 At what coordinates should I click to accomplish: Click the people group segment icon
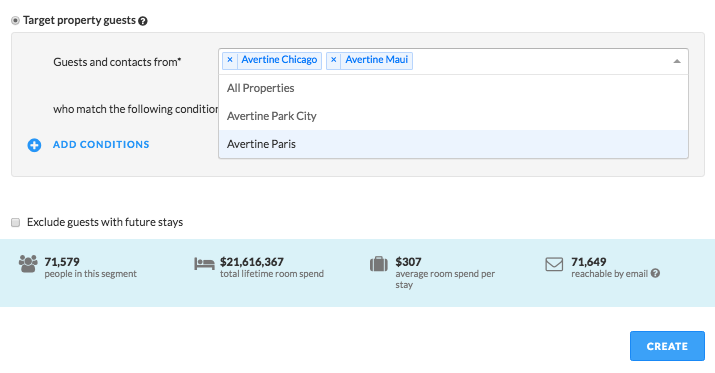(x=28, y=264)
